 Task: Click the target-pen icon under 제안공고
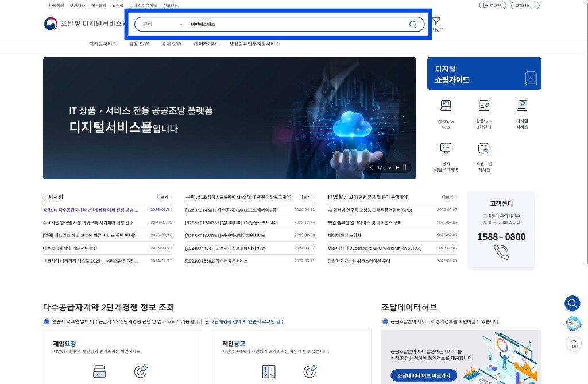pyautogui.click(x=310, y=371)
